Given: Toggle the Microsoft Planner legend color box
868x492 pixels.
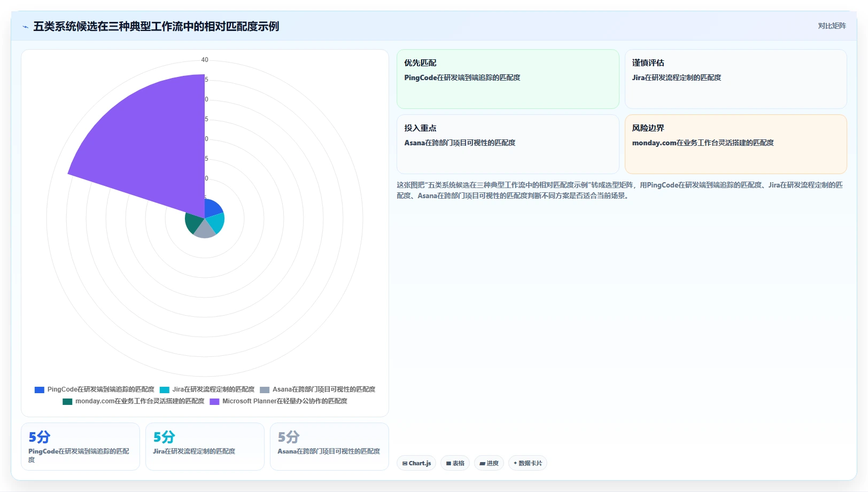Looking at the screenshot, I should pyautogui.click(x=214, y=401).
